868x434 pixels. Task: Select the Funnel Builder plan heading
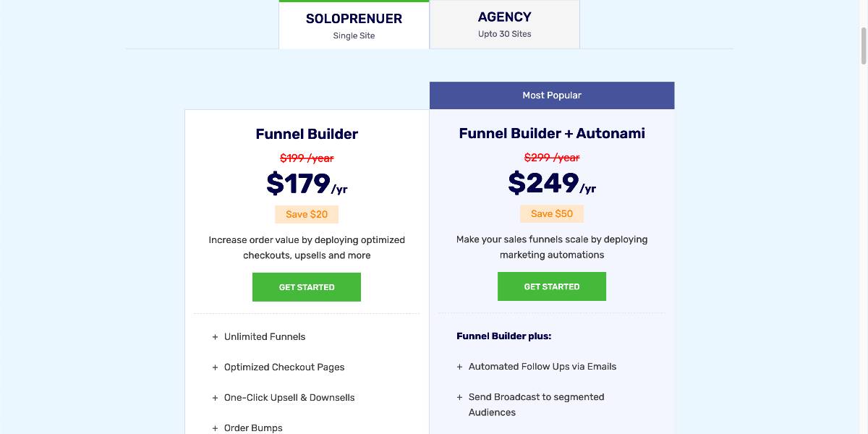[307, 134]
